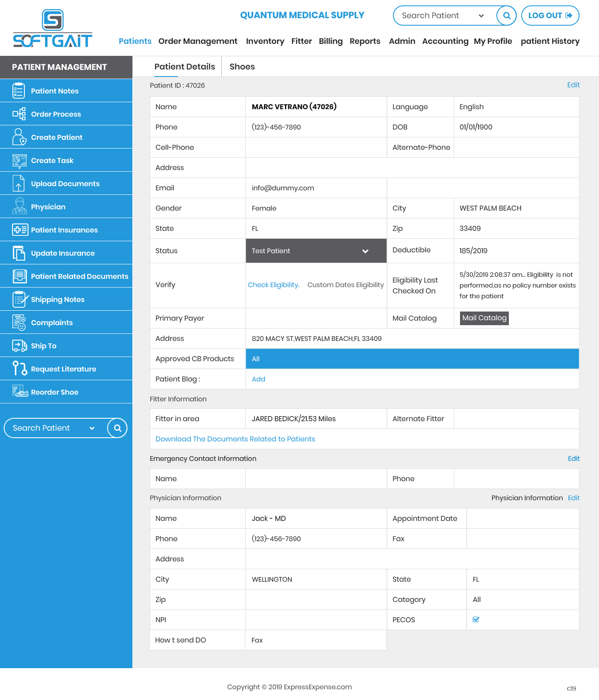Click the Patient Insurances card icon
The width and height of the screenshot is (599, 700).
(x=20, y=230)
